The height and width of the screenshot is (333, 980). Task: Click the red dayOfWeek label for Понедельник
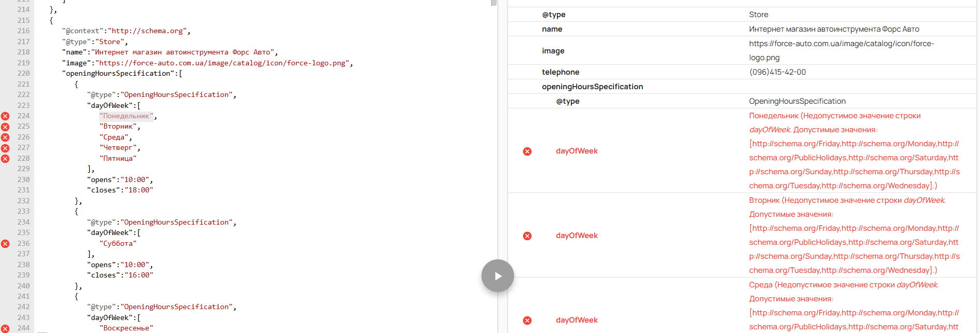pos(577,151)
